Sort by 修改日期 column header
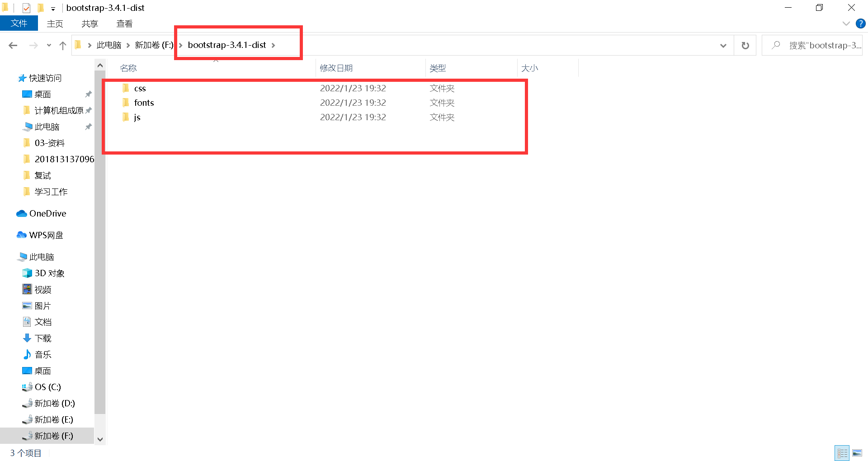Viewport: 868px width, 461px height. (x=336, y=68)
